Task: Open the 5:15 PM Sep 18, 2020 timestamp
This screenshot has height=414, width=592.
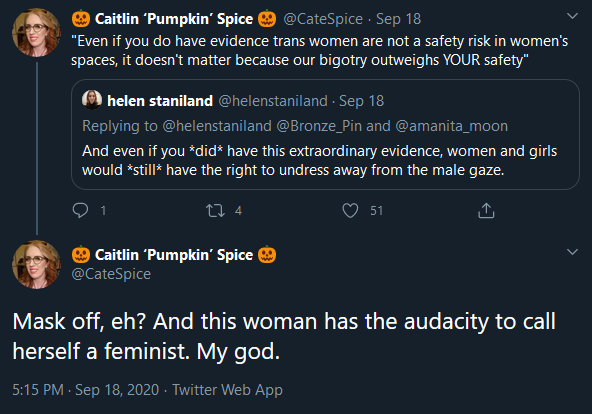Action: pyautogui.click(x=86, y=389)
